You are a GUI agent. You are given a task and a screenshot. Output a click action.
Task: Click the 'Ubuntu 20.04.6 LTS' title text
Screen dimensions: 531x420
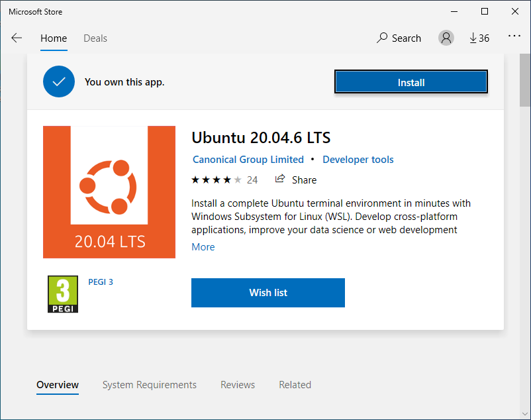pos(261,138)
